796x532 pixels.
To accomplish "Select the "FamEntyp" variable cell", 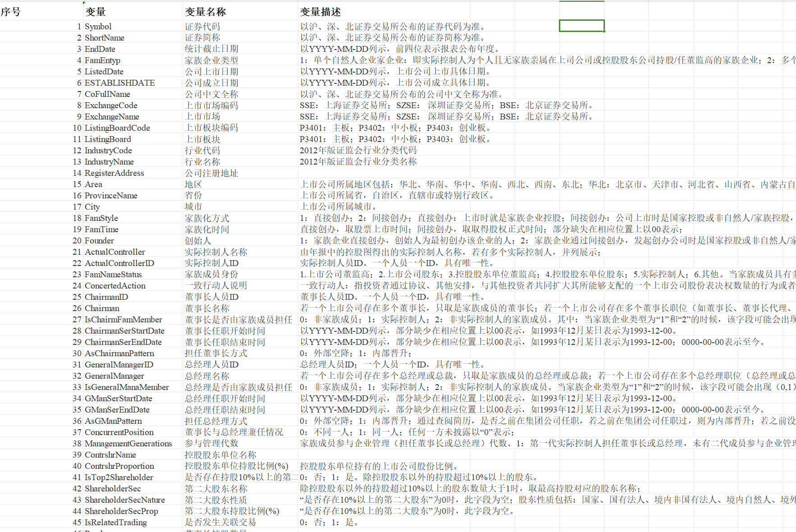I will [102, 60].
